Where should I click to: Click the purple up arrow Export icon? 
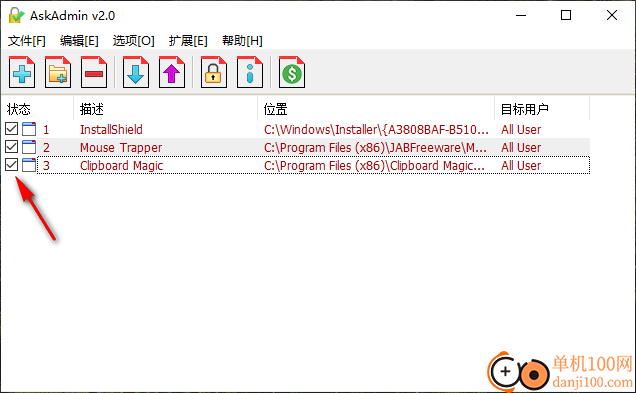coord(172,72)
